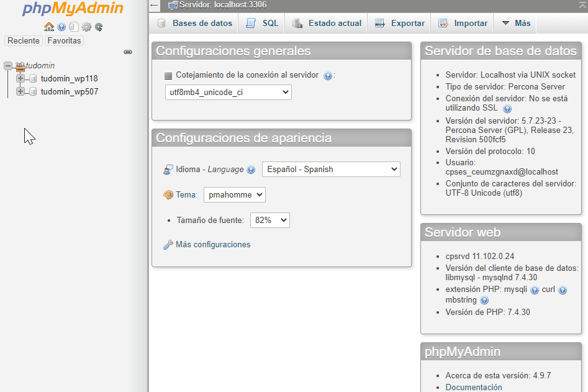This screenshot has height=392, width=588.
Task: Expand the tudomin_wp507 database node
Action: [x=20, y=91]
